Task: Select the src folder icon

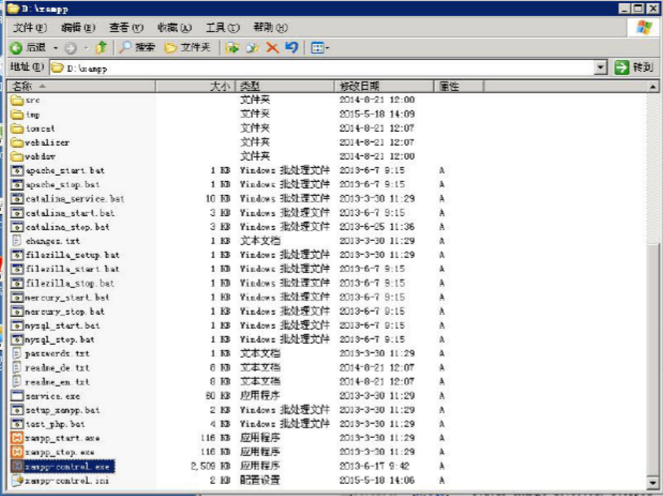Action: (17, 100)
